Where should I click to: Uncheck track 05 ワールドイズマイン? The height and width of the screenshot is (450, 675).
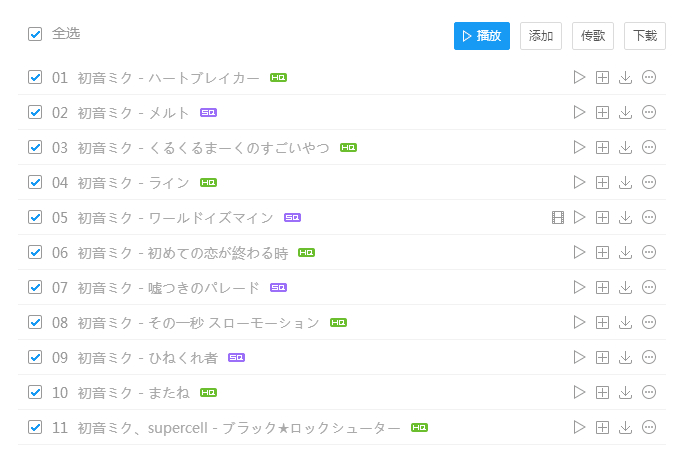[x=36, y=217]
